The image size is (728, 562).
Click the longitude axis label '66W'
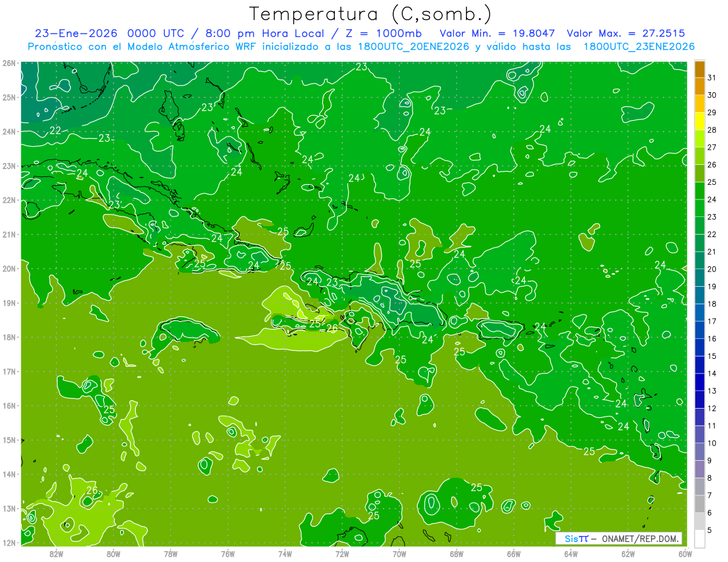[514, 554]
